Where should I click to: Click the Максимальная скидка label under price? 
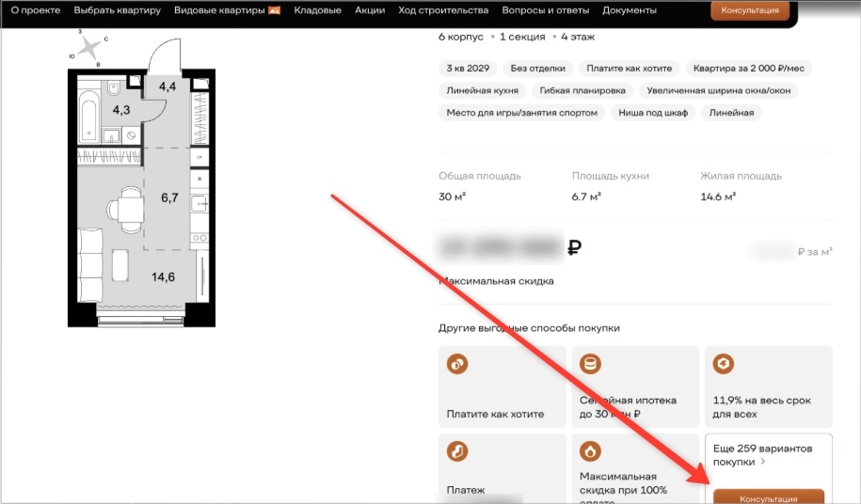[x=497, y=281]
